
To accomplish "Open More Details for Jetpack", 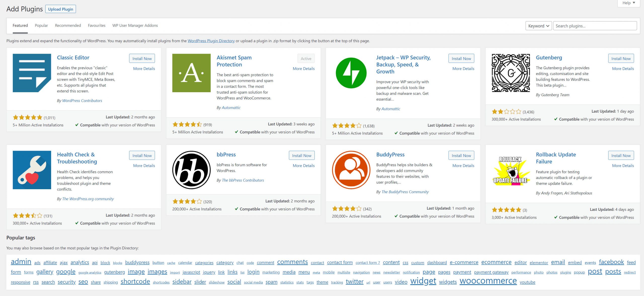I will click(463, 69).
